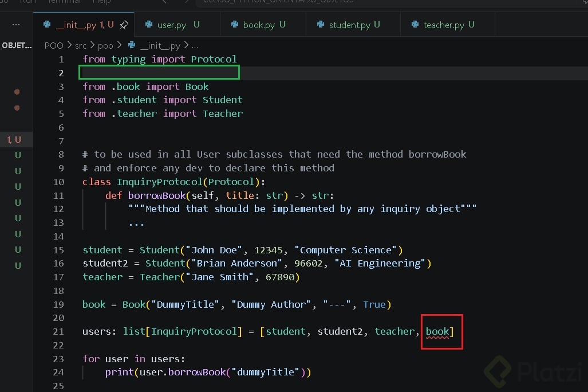Click line number 24 in the gutter

point(59,373)
